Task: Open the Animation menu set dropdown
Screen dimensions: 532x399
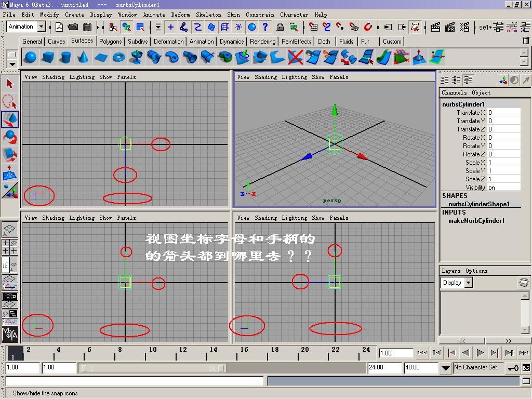Action: (x=42, y=26)
